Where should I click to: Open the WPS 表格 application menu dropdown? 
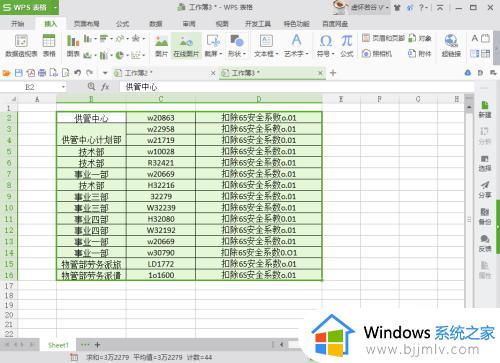[55, 7]
